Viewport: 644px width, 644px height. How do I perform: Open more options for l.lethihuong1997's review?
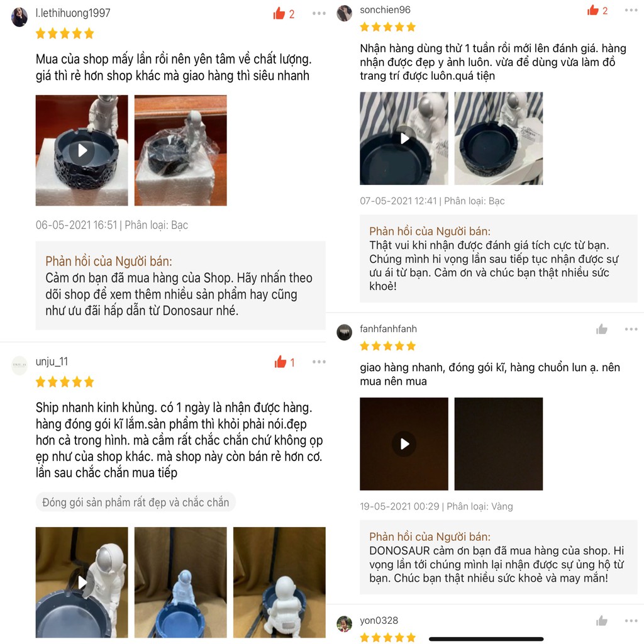319,14
